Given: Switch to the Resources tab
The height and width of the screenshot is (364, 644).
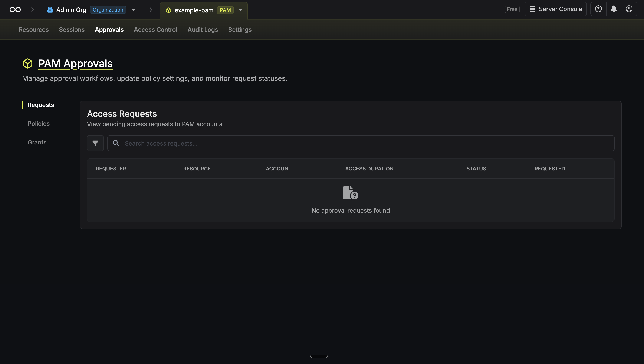Looking at the screenshot, I should click(x=34, y=30).
